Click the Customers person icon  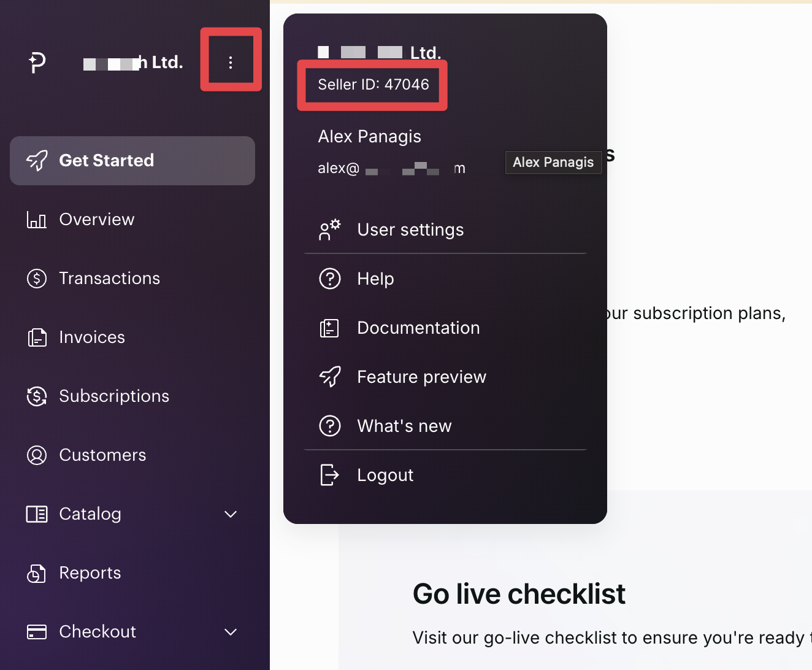coord(37,455)
